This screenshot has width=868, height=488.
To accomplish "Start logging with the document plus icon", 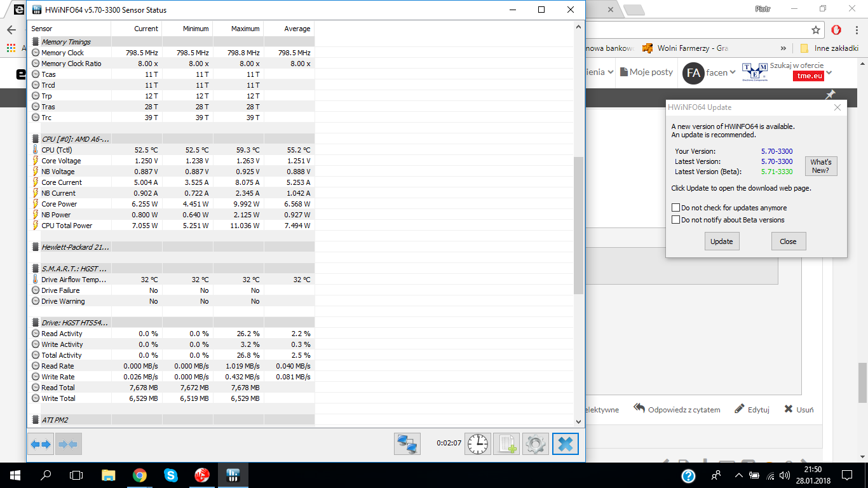I will point(506,444).
